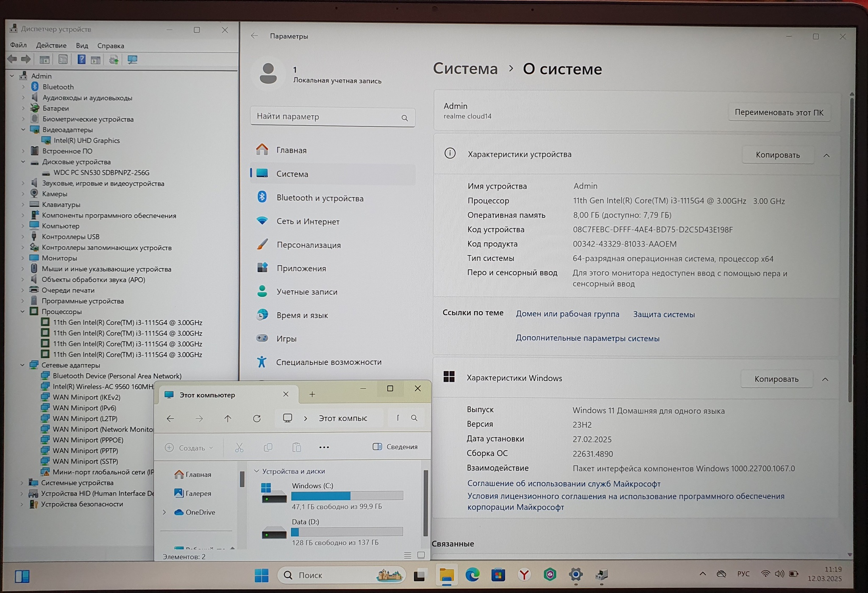Viewport: 868px width, 593px height.
Task: Click the Device Manager help toolbar icon
Action: point(81,60)
